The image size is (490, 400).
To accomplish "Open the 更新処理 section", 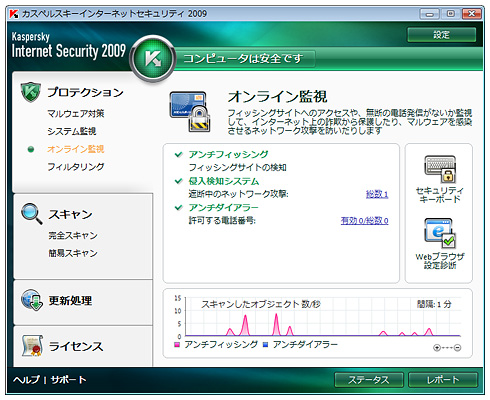I will coord(70,300).
